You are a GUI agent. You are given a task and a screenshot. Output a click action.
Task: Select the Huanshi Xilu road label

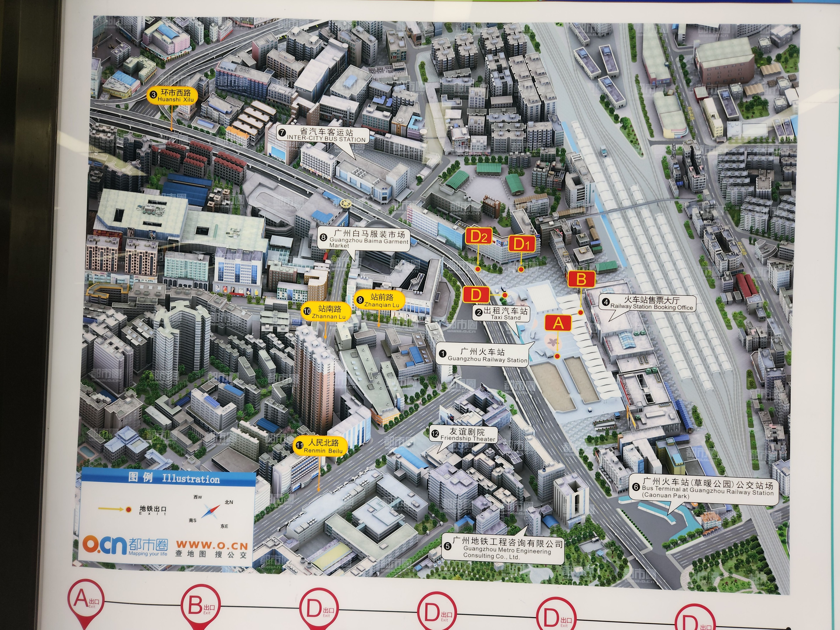click(172, 96)
